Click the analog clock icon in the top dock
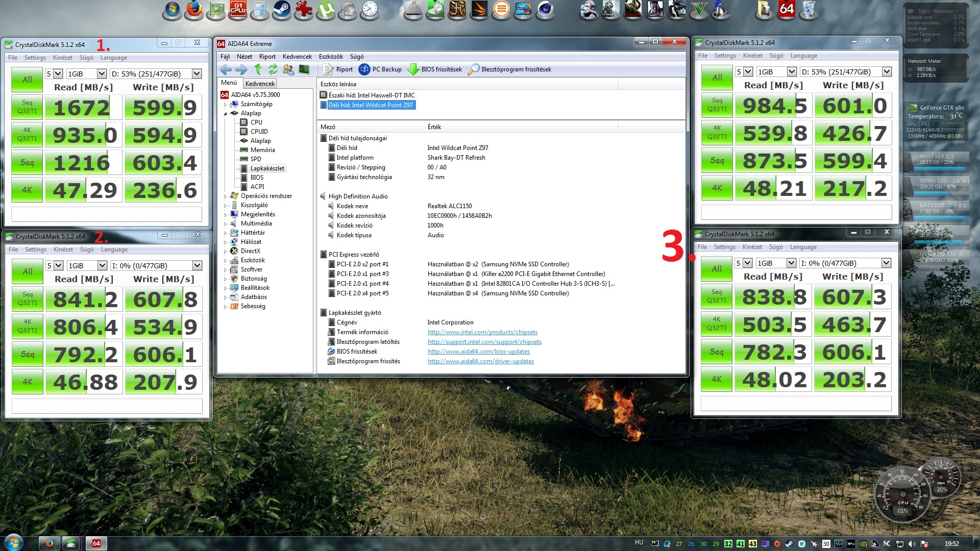The width and height of the screenshot is (980, 551). (x=370, y=10)
